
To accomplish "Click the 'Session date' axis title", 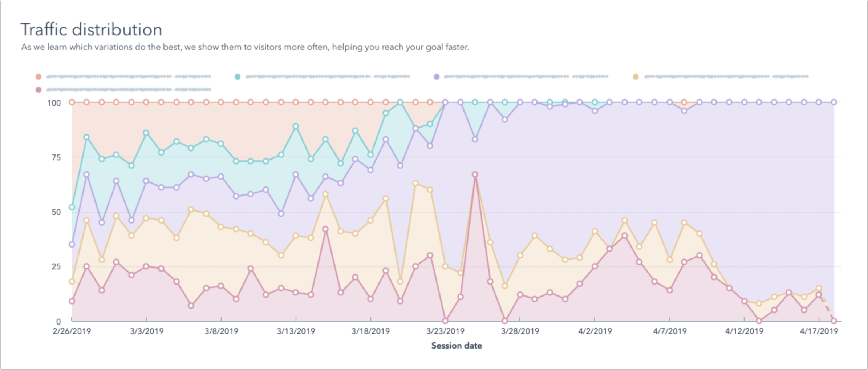I will (457, 346).
